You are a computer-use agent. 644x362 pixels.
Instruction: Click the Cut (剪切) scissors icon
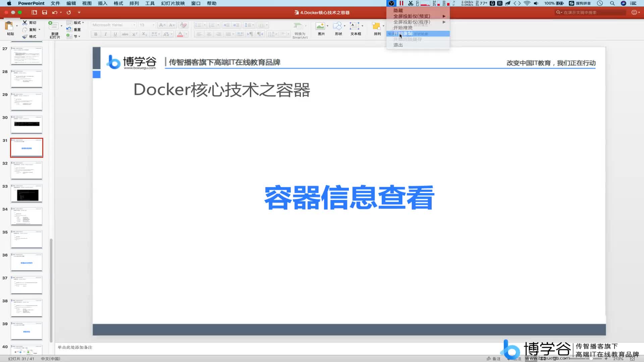click(25, 22)
